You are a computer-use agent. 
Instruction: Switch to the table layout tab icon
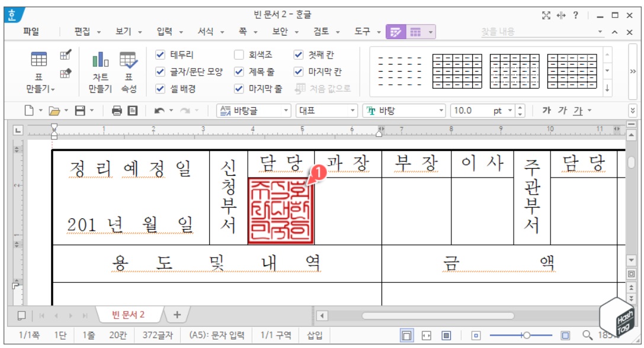coord(415,32)
